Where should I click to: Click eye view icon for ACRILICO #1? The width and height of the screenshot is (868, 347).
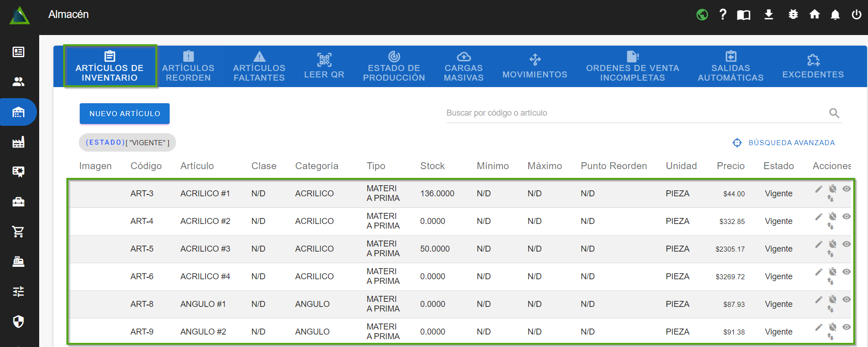[x=846, y=189]
